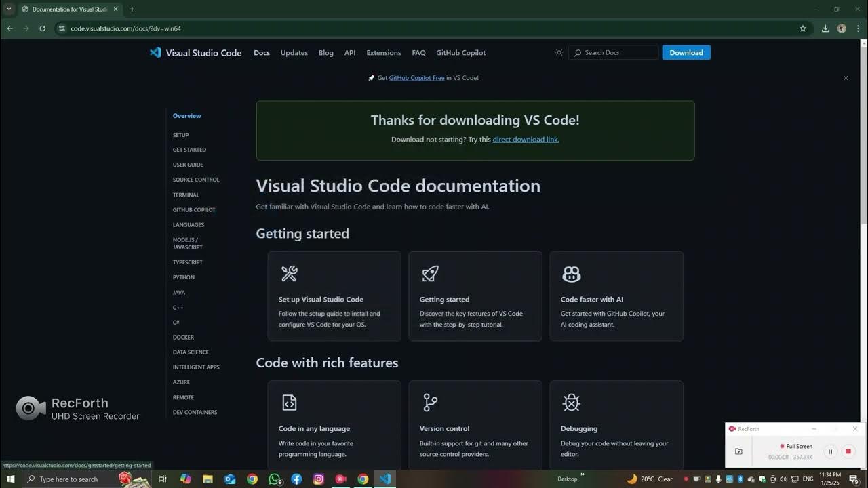The image size is (868, 488).
Task: Open the Set up Visual Studio Code card
Action: pyautogui.click(x=334, y=296)
